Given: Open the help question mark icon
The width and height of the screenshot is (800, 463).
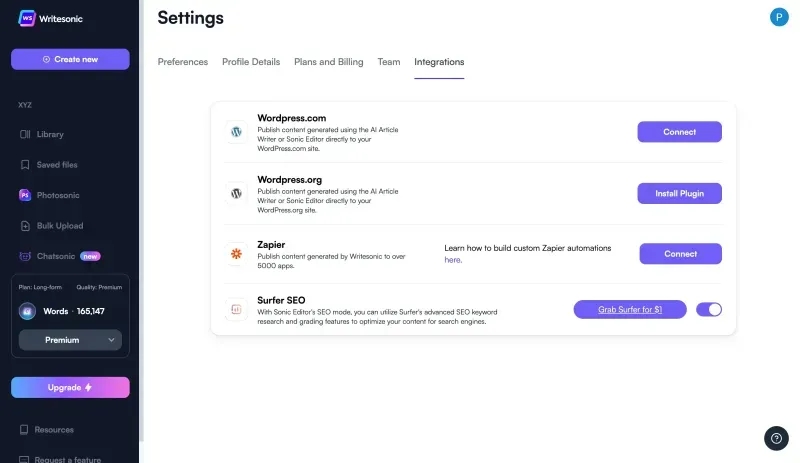Looking at the screenshot, I should point(776,438).
